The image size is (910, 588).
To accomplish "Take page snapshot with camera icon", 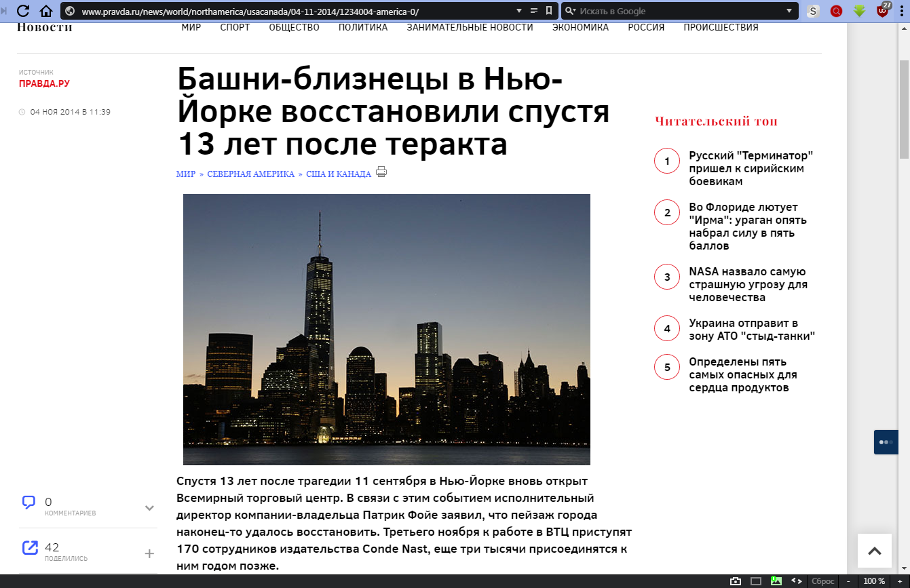I will [736, 581].
